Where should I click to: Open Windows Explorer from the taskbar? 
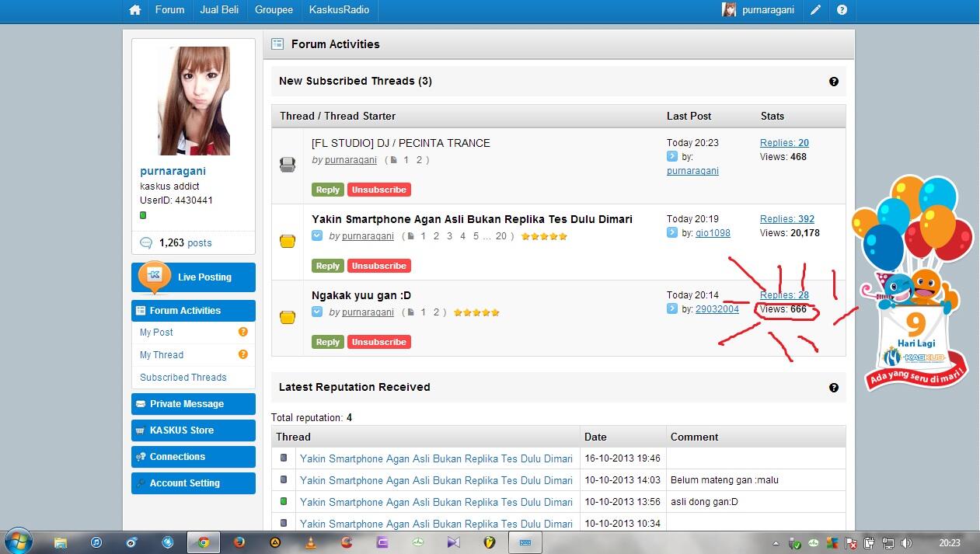pos(61,542)
